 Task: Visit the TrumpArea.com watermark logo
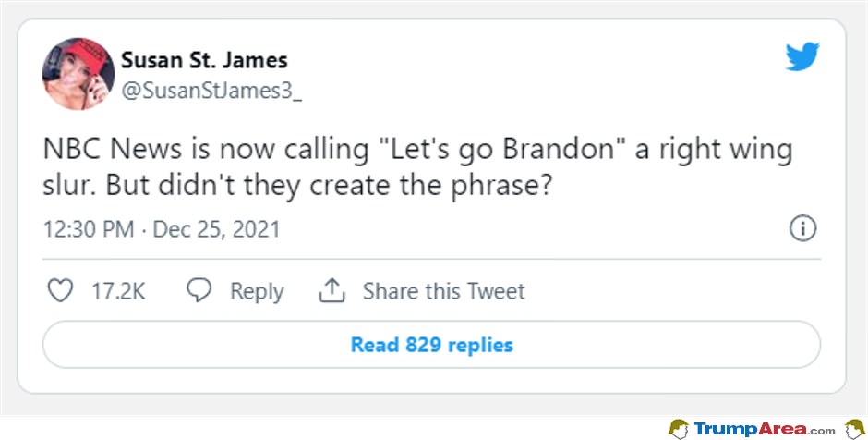(765, 428)
